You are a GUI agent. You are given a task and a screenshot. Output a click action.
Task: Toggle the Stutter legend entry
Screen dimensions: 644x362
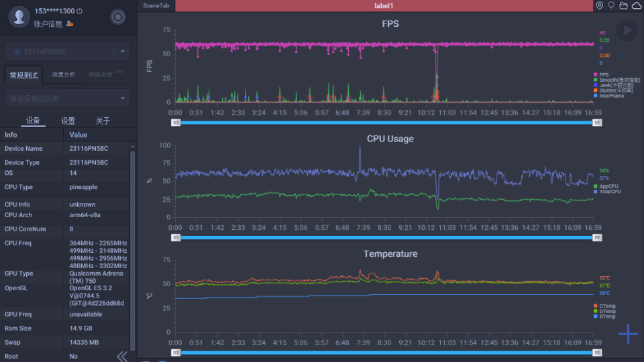pyautogui.click(x=612, y=90)
